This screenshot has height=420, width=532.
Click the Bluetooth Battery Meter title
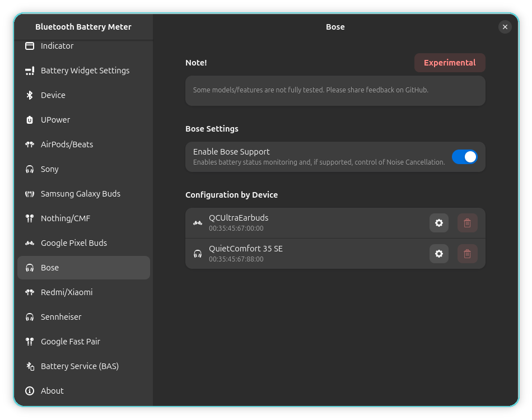coord(83,27)
